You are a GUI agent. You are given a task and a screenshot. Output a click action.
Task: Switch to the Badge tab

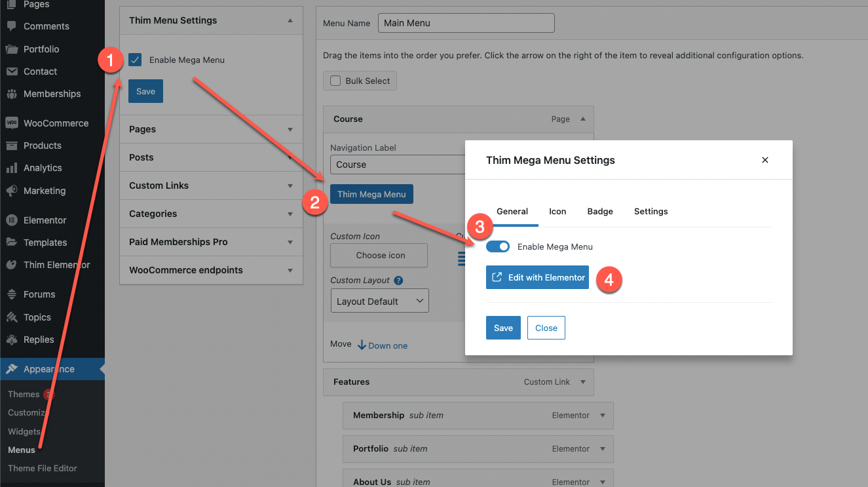click(600, 211)
